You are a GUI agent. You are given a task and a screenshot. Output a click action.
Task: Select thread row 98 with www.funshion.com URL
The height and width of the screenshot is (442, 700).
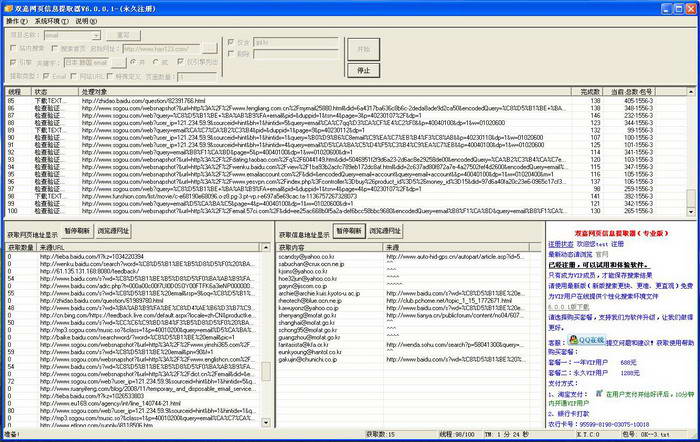coord(346,196)
